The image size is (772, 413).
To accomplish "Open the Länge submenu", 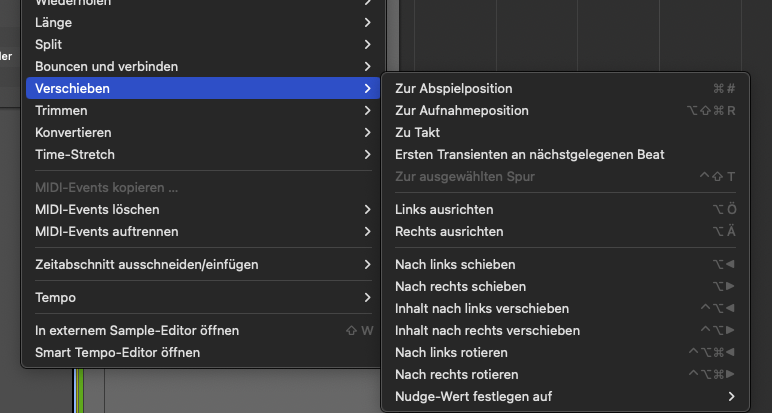I will click(x=203, y=23).
